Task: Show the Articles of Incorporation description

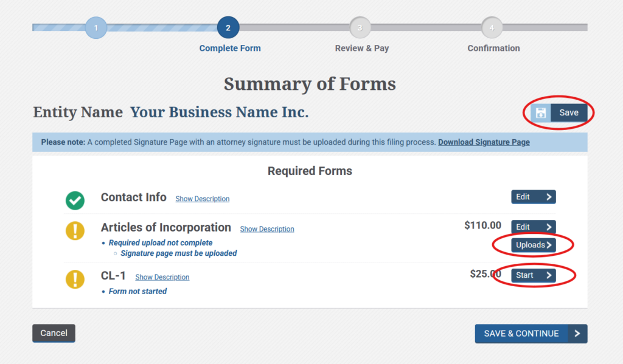Action: point(266,228)
